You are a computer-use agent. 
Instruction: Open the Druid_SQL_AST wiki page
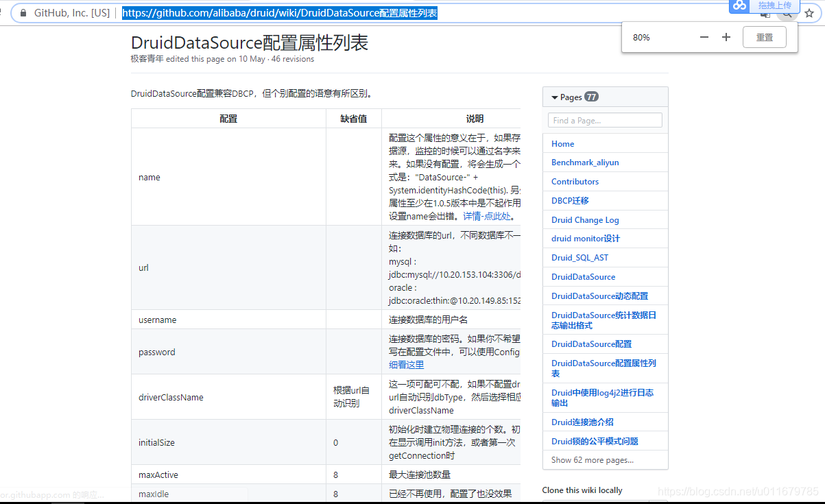click(x=579, y=258)
